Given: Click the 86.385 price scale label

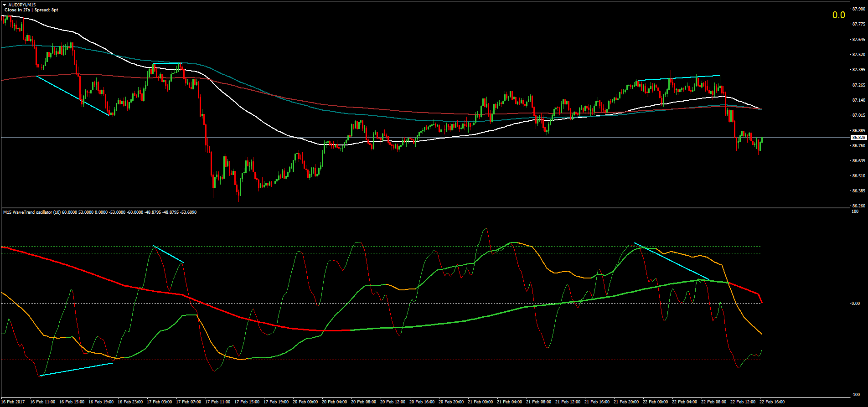Looking at the screenshot, I should 858,191.
